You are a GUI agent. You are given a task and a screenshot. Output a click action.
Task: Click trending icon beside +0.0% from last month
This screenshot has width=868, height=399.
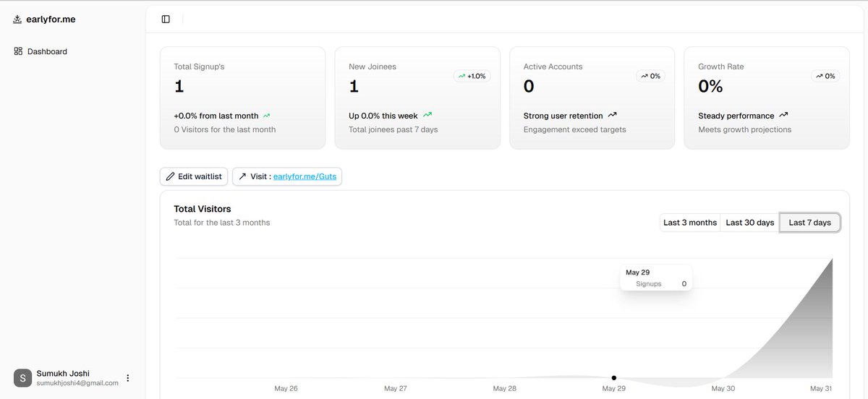point(266,116)
